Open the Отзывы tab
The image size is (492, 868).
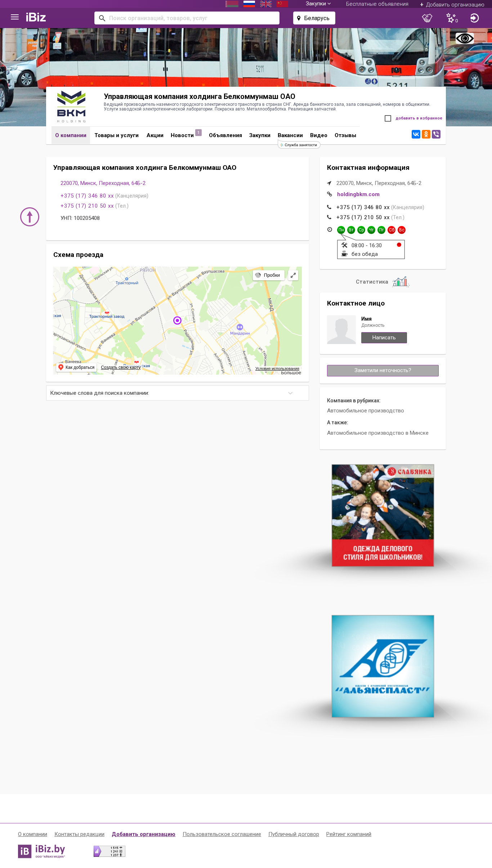point(345,135)
